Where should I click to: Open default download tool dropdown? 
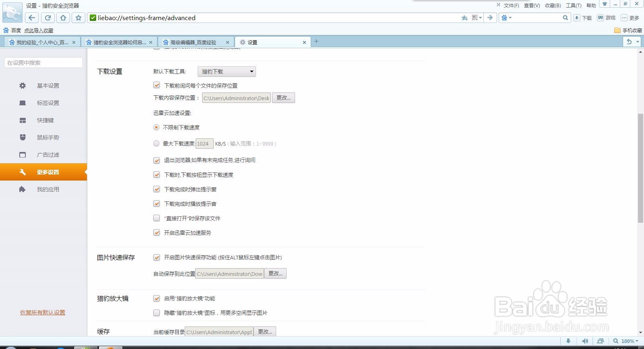[x=227, y=72]
